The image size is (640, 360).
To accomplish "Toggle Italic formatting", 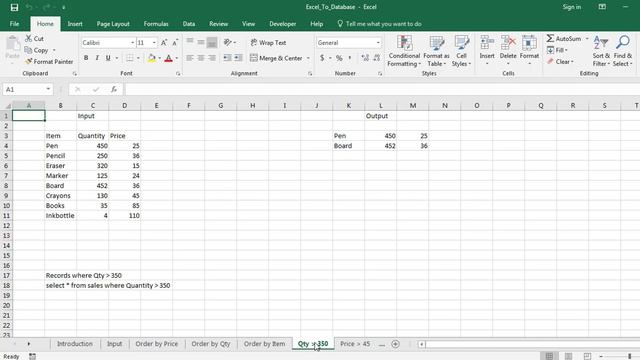I will [x=97, y=58].
